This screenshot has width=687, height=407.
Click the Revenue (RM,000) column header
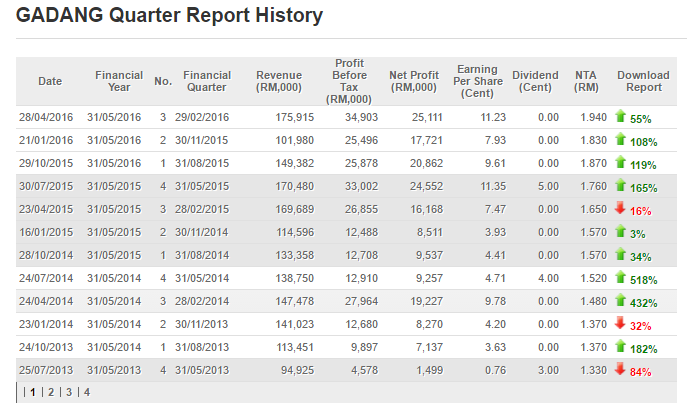point(279,81)
